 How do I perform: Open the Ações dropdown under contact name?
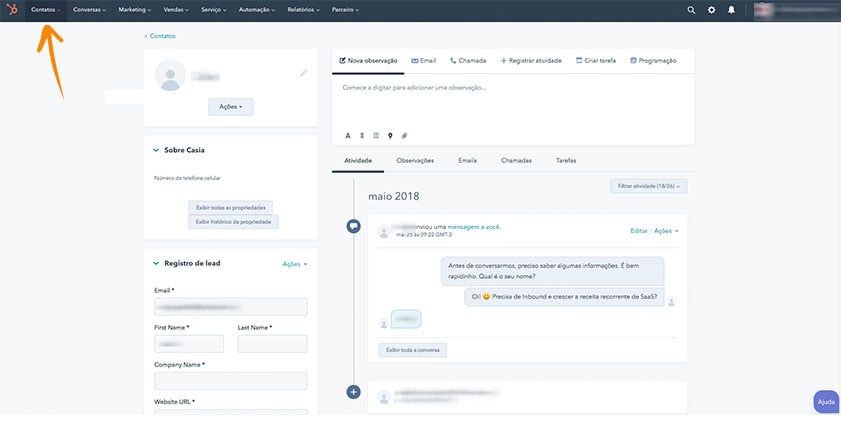[231, 107]
